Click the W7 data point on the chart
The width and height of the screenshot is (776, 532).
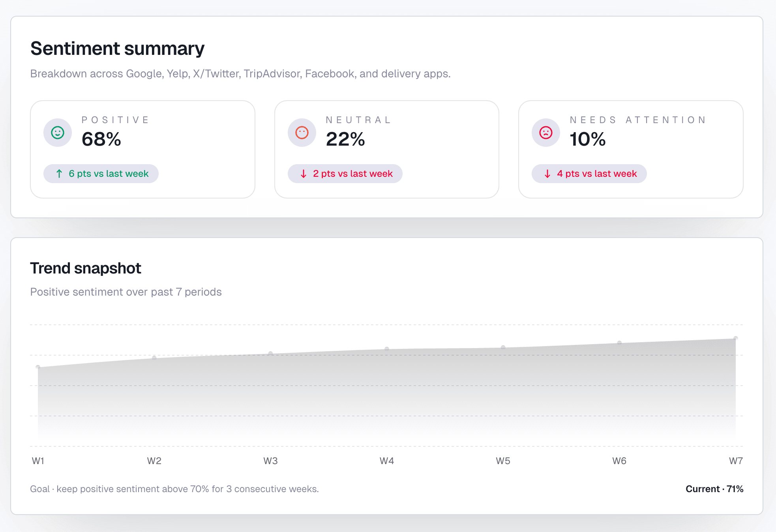[x=735, y=338]
